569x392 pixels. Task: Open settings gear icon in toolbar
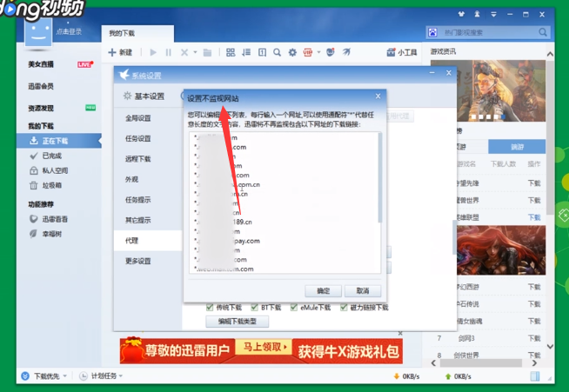(x=292, y=52)
